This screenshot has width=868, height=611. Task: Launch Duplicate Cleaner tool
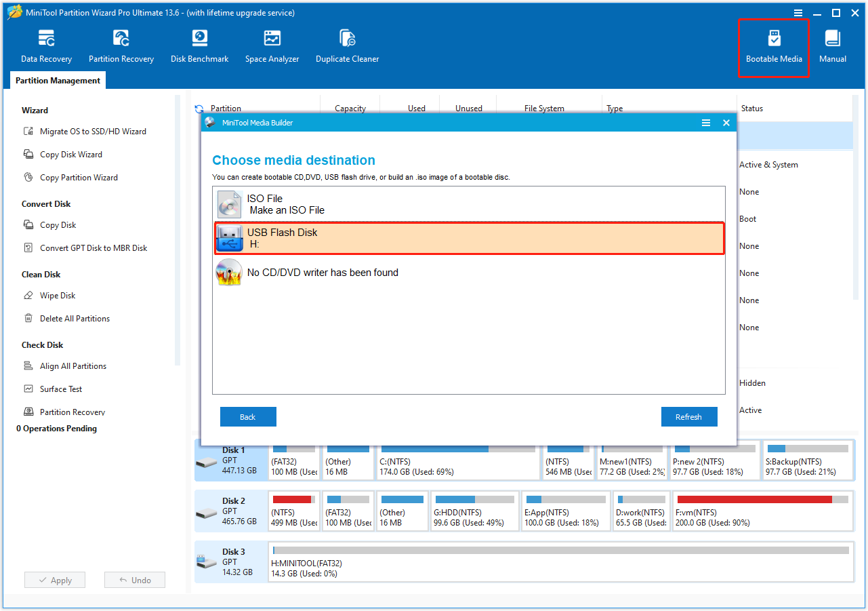[x=347, y=47]
